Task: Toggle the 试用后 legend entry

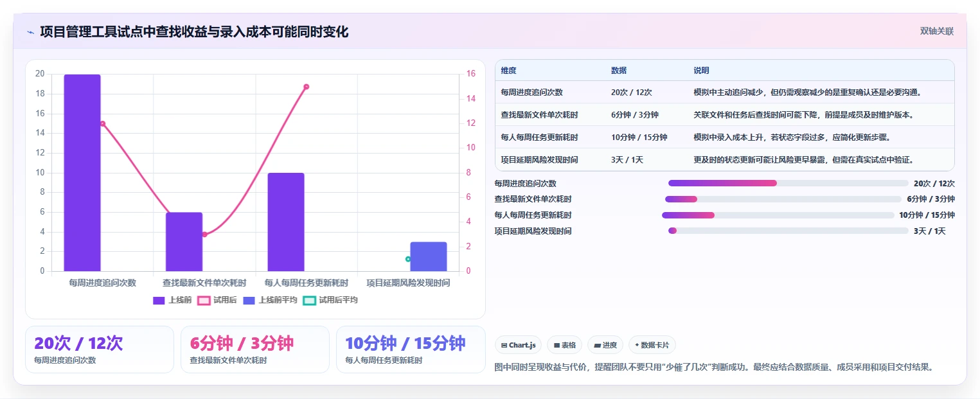Action: pos(217,300)
